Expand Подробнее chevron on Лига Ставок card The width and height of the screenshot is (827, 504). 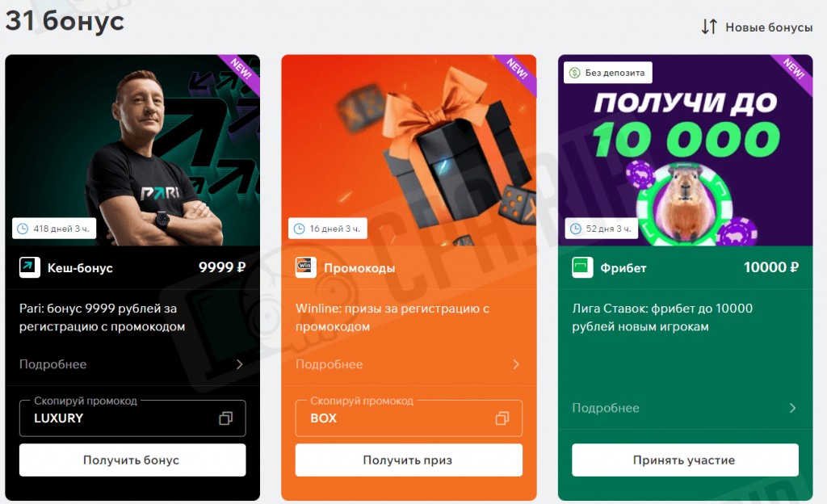tap(792, 408)
